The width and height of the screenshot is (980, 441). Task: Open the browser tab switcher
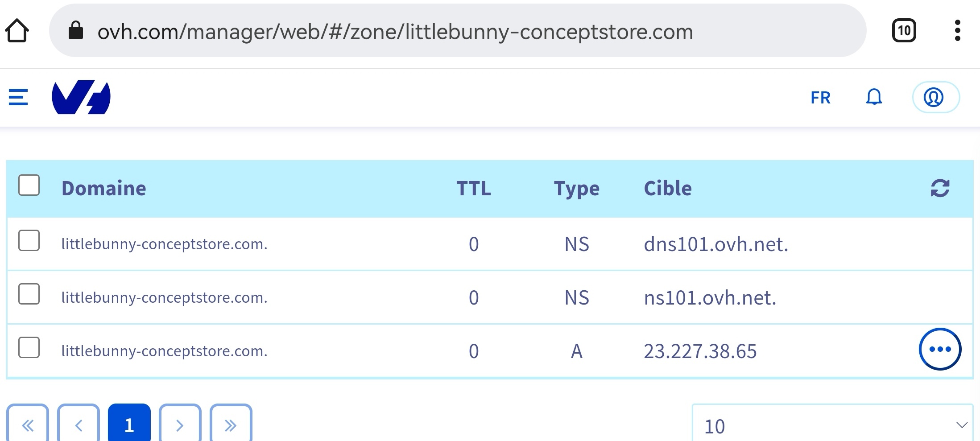(x=904, y=31)
